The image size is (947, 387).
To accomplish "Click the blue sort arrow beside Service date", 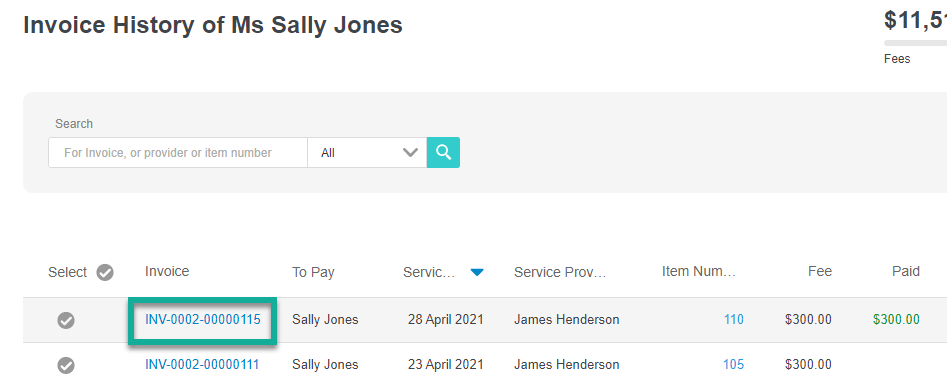I will coord(477,273).
